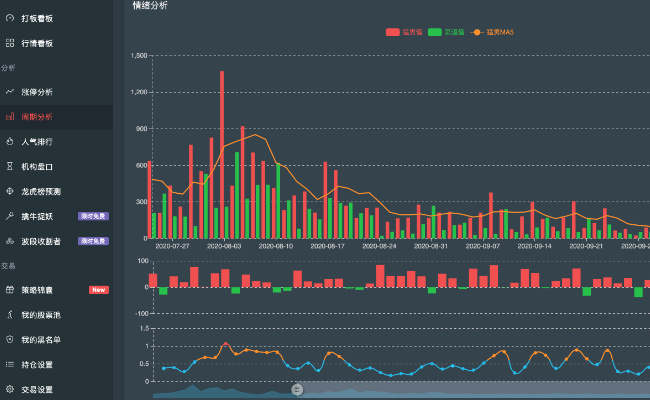Viewport: 650px width, 400px height.
Task: Click the gear icon for 交易设置
Action: (10, 390)
